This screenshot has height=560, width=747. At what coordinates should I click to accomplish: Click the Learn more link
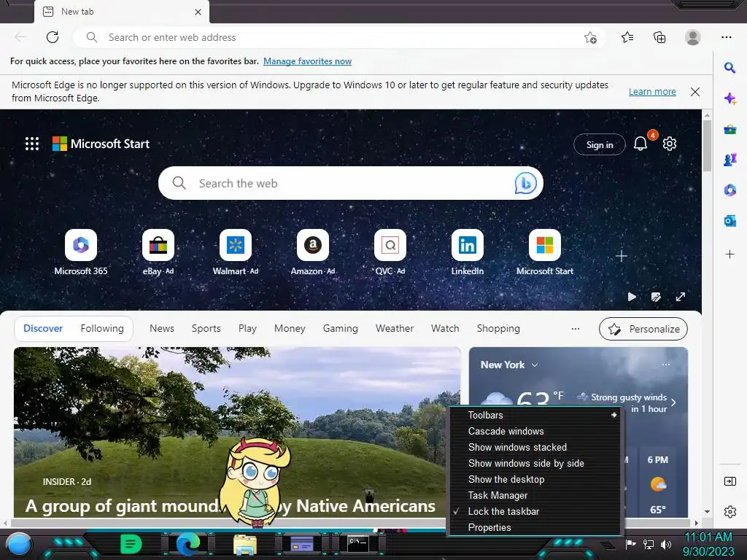pyautogui.click(x=652, y=91)
